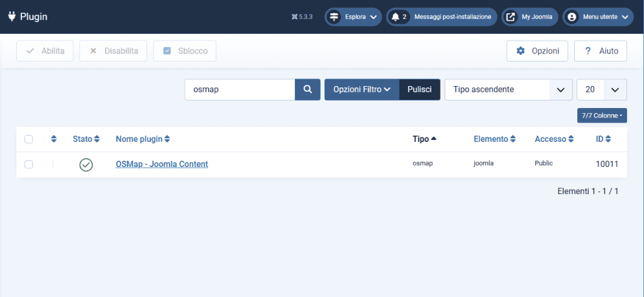
Task: Toggle enabled status checkmark of OSMap plugin
Action: (x=86, y=165)
